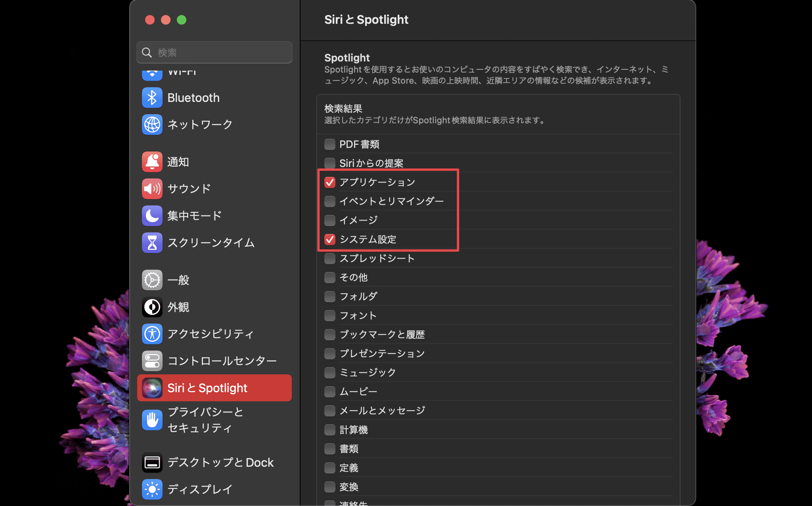Screen dimensions: 812x506
Task: Click the Siri icon in sidebar
Action: (x=152, y=388)
